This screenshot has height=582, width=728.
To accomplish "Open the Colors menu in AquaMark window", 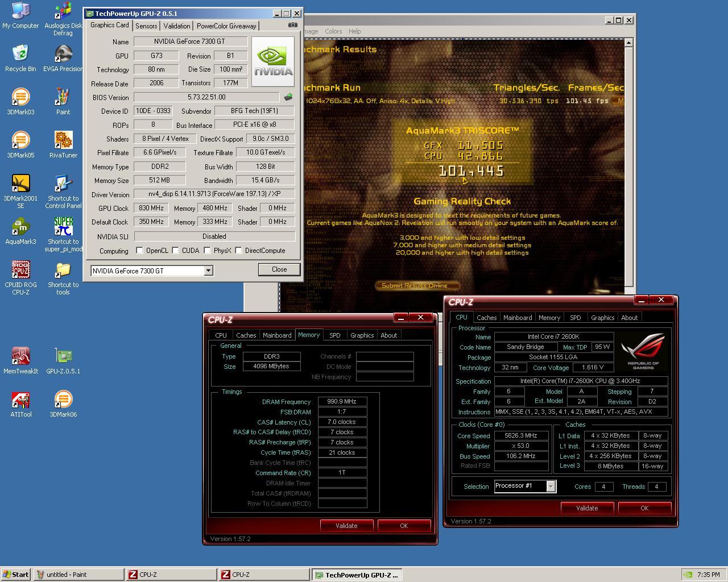I will pos(333,31).
